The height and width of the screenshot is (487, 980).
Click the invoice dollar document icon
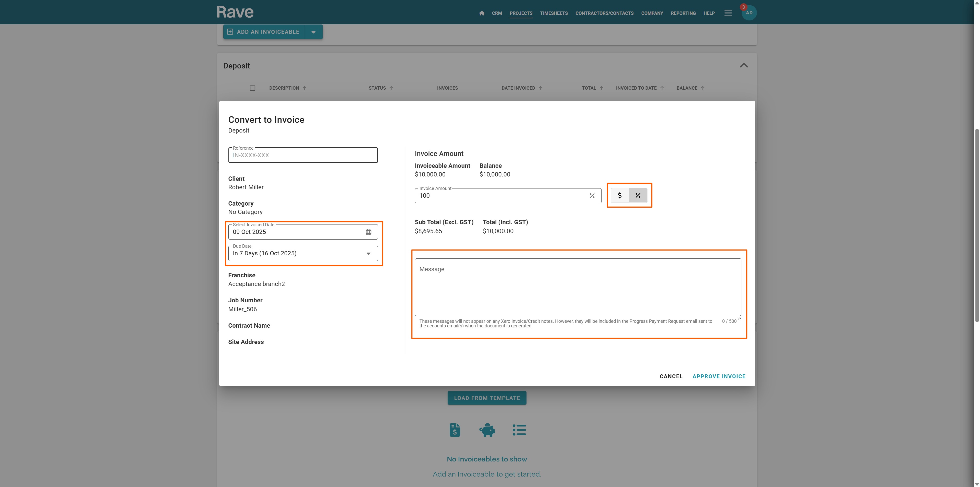(x=455, y=430)
